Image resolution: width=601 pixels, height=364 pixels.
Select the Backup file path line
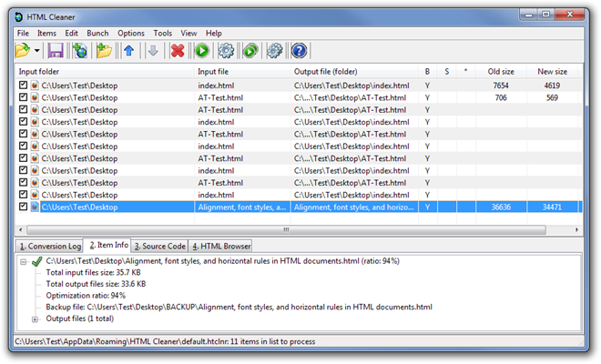click(239, 308)
